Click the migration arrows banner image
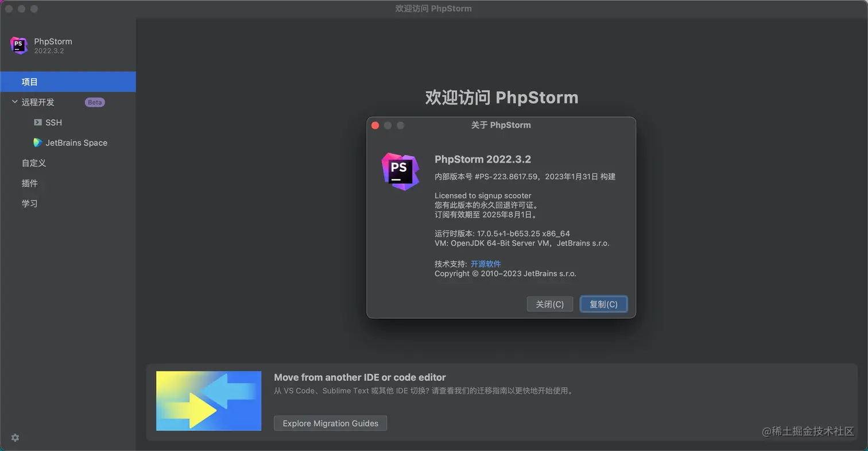868x451 pixels. tap(208, 401)
